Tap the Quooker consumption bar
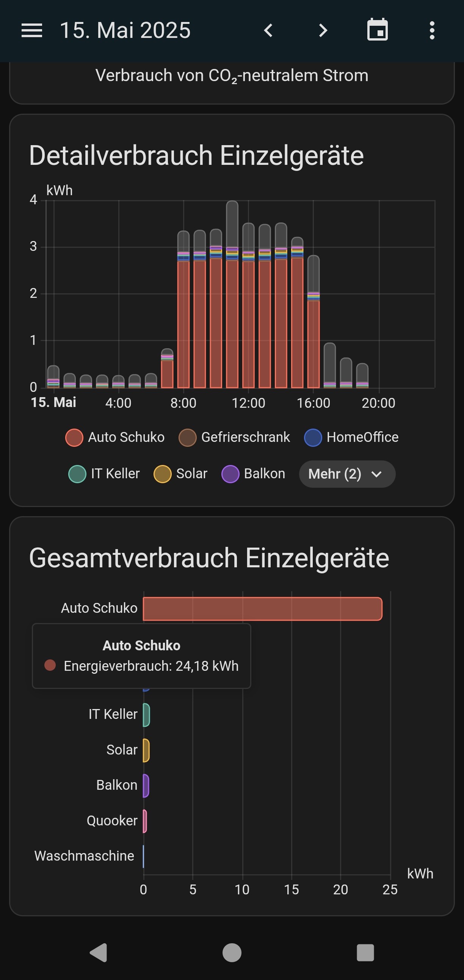 click(145, 821)
